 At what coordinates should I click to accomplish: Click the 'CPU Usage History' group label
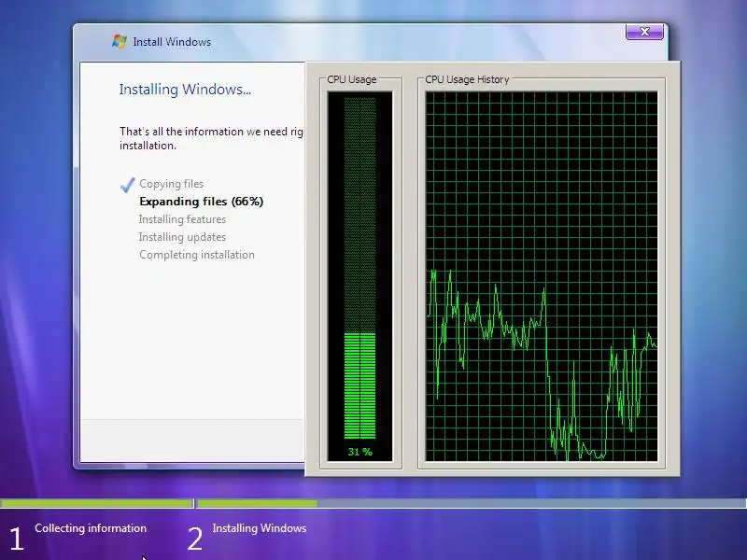tap(467, 79)
